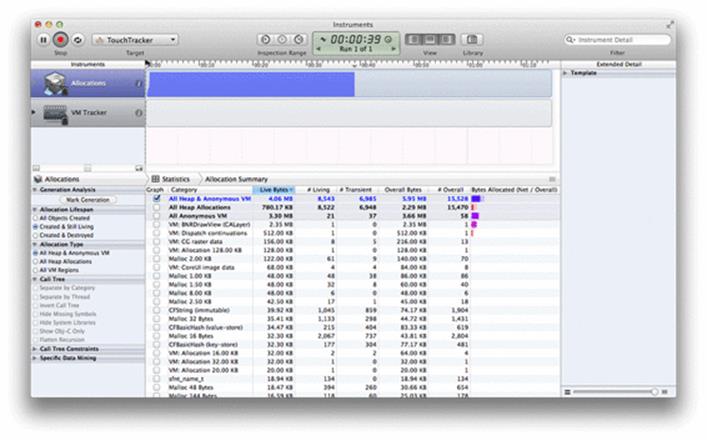The image size is (707, 440).
Task: Open VM Tracker info button
Action: 138,113
